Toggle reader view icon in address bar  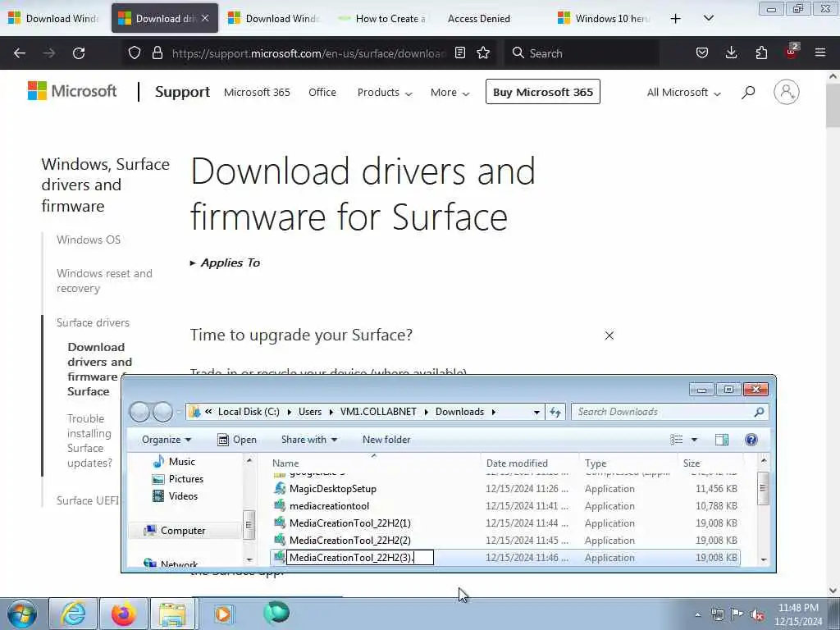click(459, 52)
